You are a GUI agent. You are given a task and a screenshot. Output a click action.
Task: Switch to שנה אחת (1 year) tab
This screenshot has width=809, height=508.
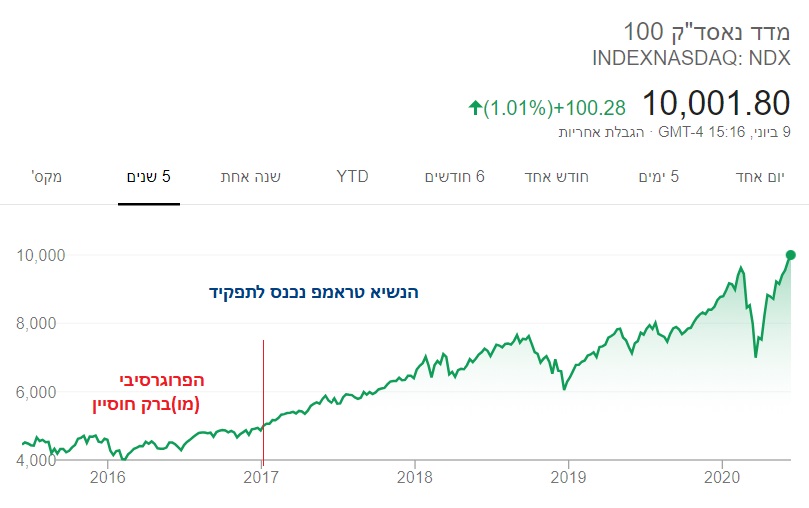coord(251,177)
